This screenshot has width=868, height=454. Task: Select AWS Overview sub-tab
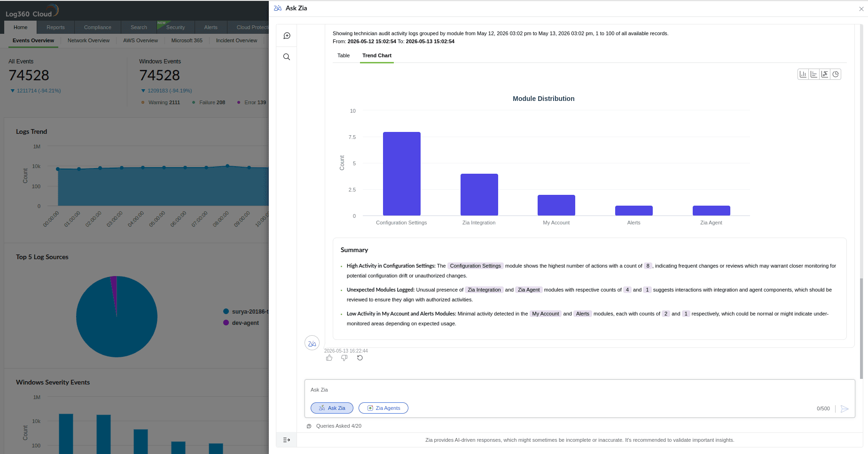pyautogui.click(x=141, y=40)
